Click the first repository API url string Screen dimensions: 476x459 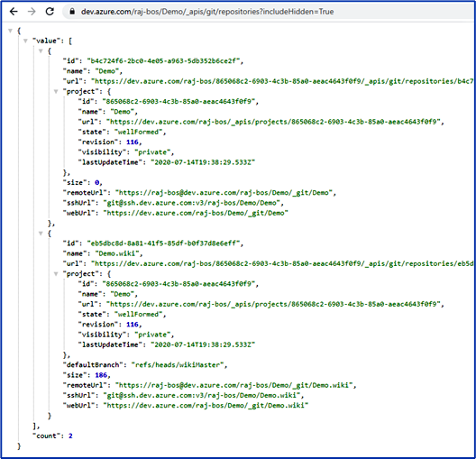click(x=282, y=81)
